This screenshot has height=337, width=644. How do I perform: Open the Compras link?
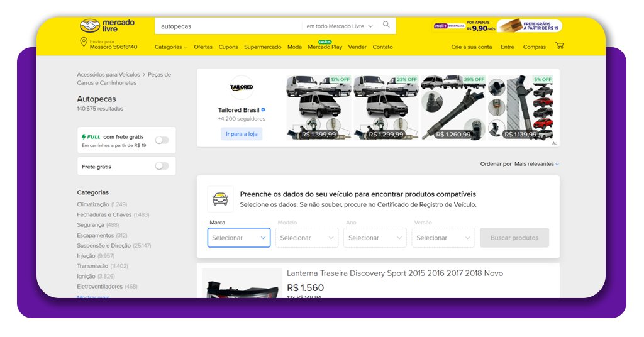tap(535, 47)
